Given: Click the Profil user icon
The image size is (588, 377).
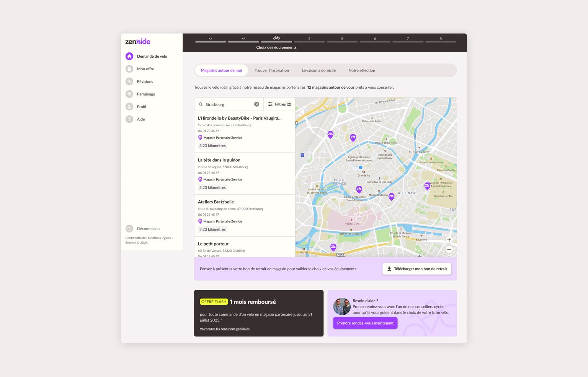Looking at the screenshot, I should 129,107.
